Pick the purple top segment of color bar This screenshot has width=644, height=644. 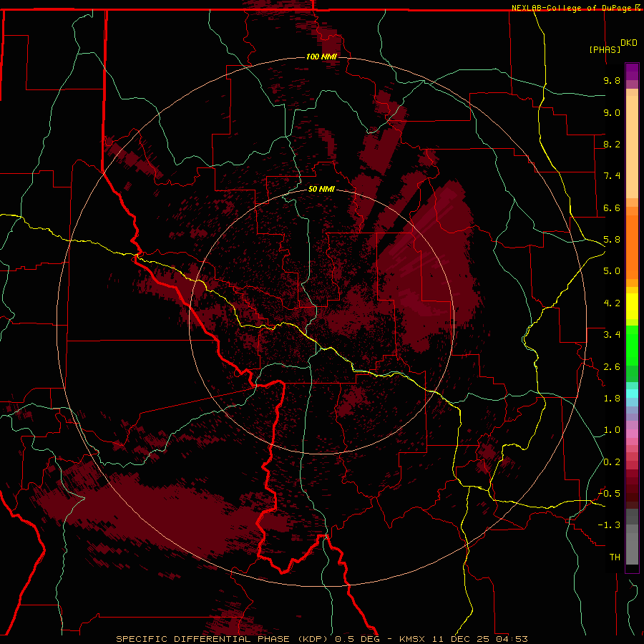click(x=632, y=72)
